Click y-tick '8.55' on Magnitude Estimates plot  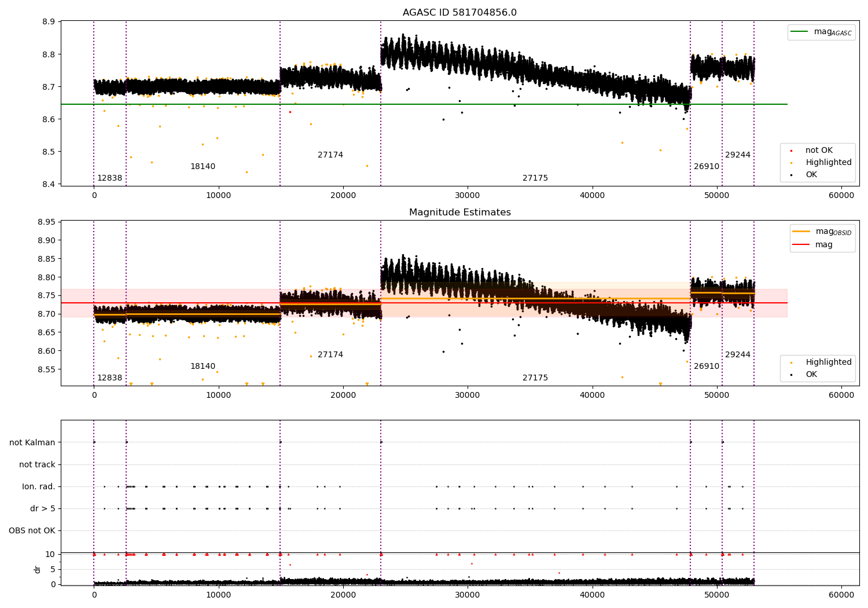pos(46,369)
